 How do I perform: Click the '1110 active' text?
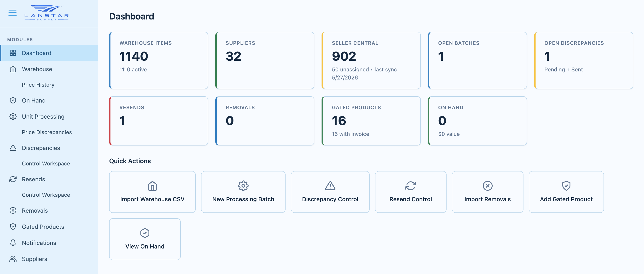[x=133, y=70]
